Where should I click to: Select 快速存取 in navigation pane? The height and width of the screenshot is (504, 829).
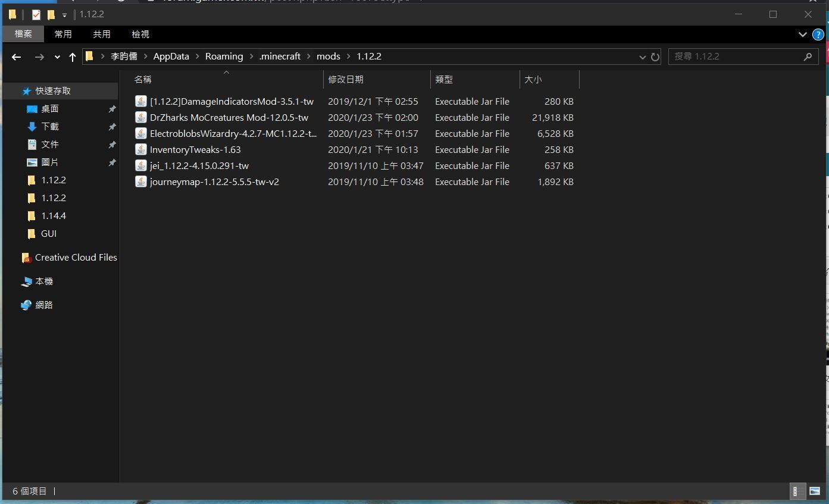53,91
